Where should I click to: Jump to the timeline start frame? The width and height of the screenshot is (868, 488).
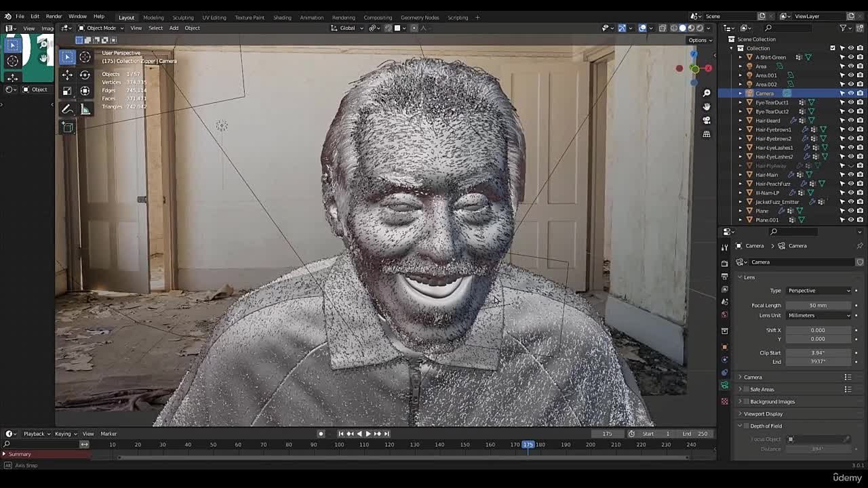click(x=341, y=434)
